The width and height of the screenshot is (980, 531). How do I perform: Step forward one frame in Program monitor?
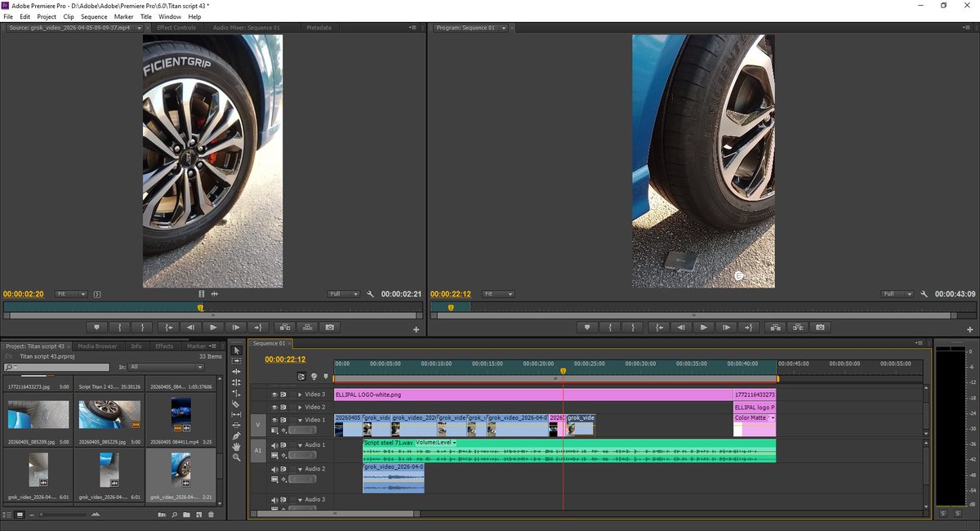click(x=726, y=327)
